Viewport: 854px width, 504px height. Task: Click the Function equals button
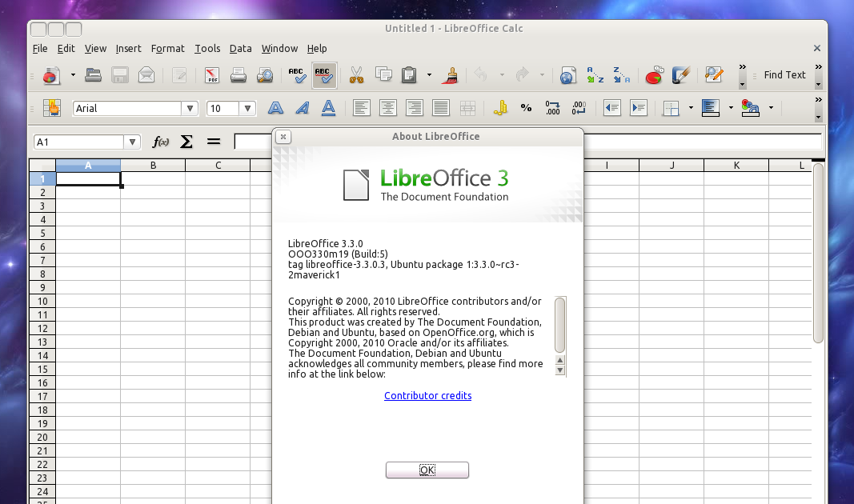coord(214,142)
